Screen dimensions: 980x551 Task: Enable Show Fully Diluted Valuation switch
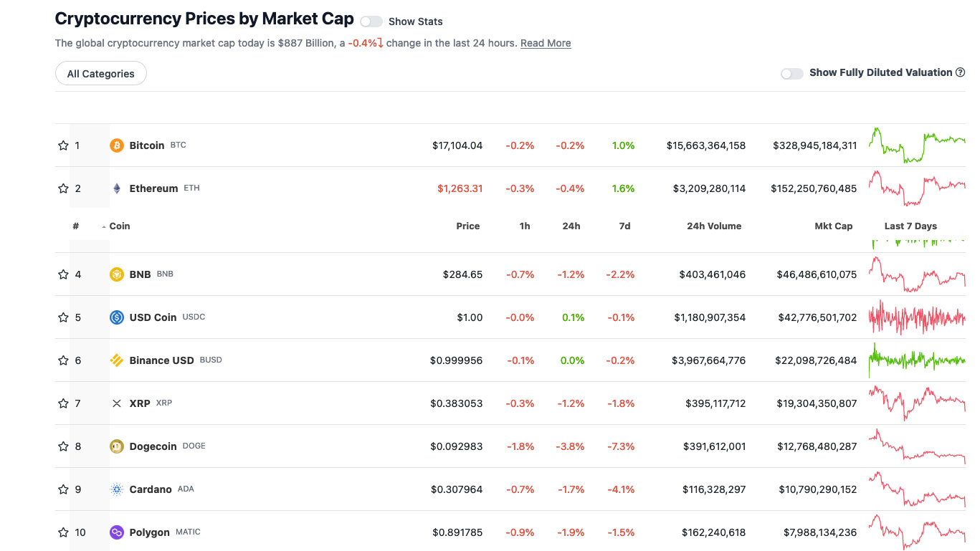(792, 73)
